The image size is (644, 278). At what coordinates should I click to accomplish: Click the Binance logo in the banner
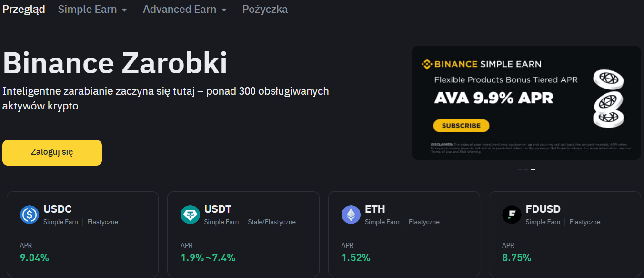(x=450, y=64)
